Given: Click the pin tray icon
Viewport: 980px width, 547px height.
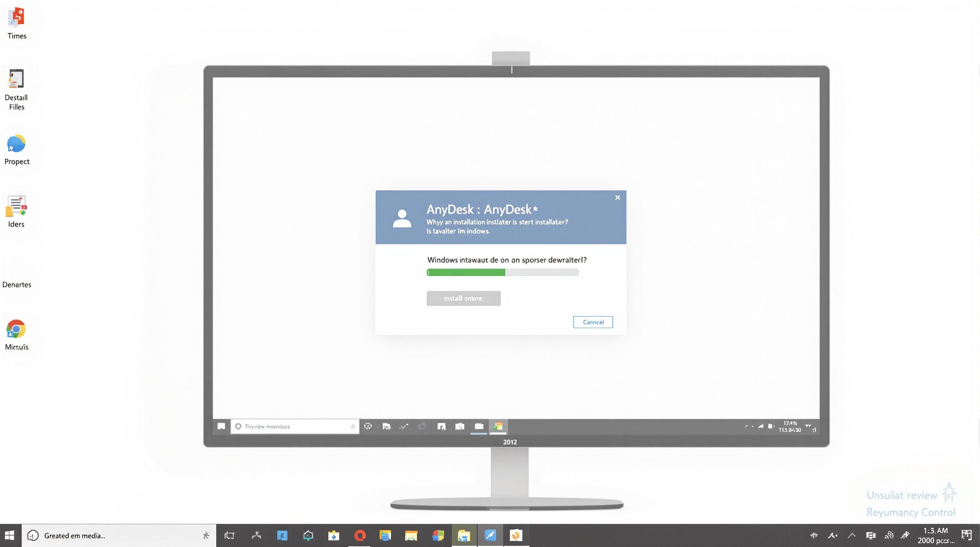Looking at the screenshot, I should [906, 536].
